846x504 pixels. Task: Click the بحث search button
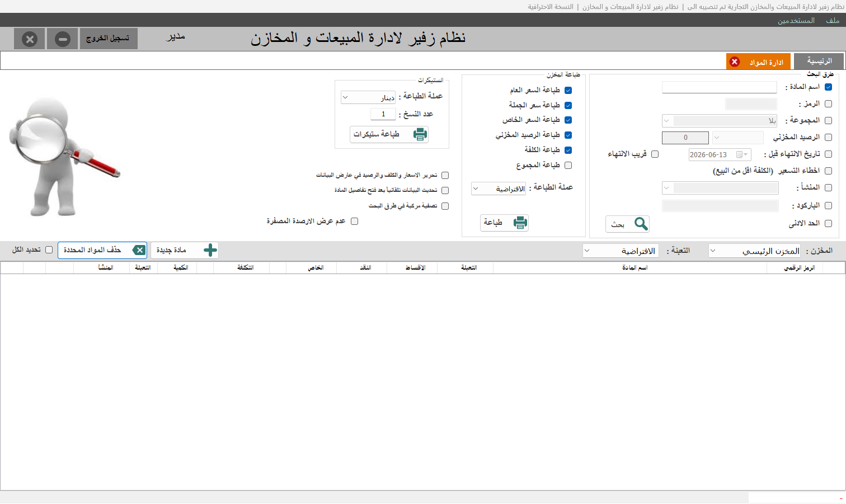click(627, 224)
